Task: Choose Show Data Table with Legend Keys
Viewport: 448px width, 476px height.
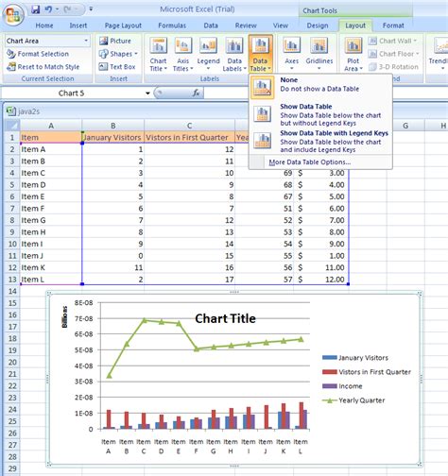Action: (x=320, y=142)
